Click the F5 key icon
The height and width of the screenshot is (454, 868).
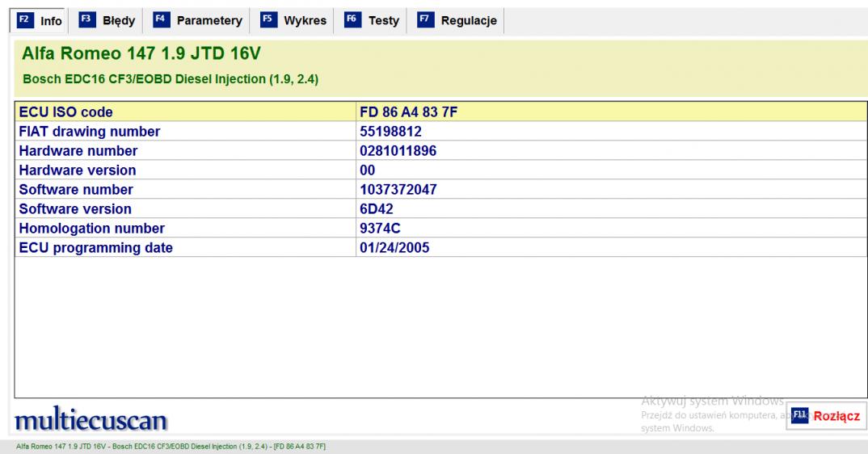pyautogui.click(x=268, y=20)
